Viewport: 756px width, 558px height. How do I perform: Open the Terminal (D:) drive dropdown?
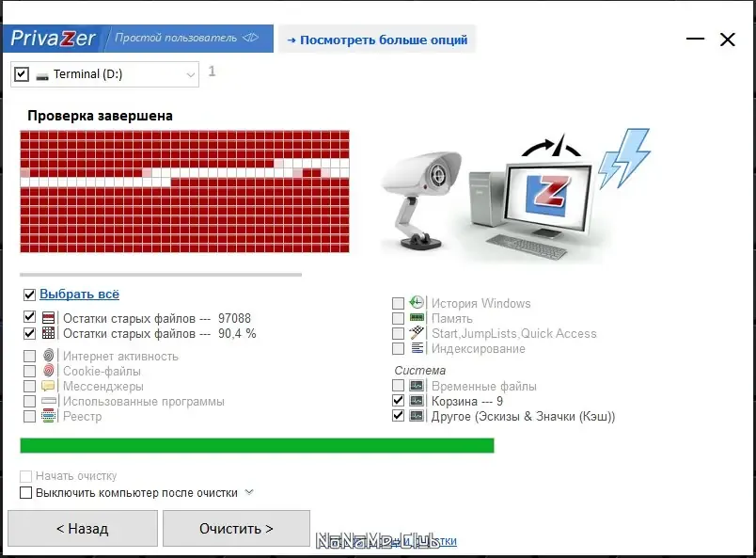191,75
